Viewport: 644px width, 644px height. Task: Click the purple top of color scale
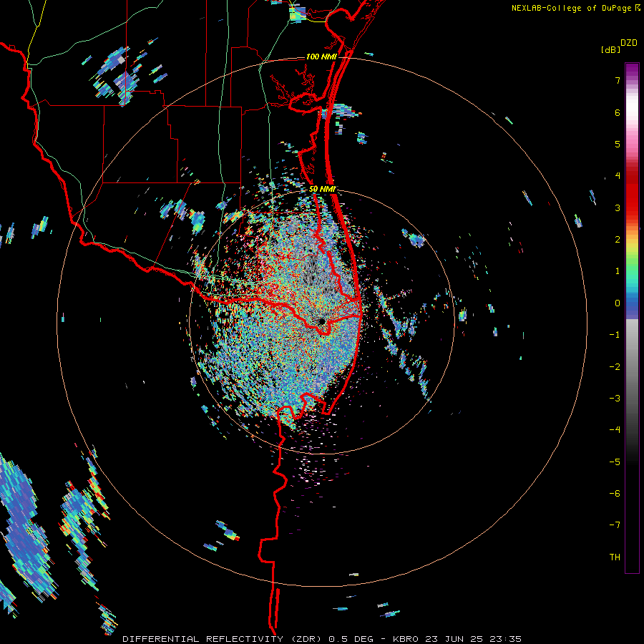coord(632,70)
